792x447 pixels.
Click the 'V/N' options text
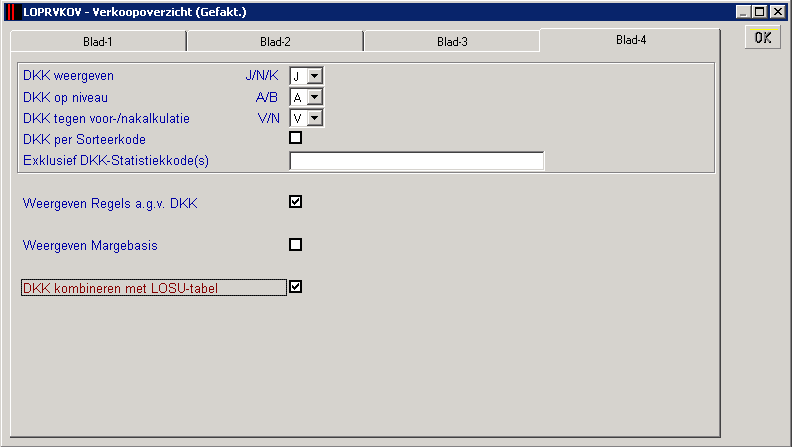pyautogui.click(x=268, y=119)
